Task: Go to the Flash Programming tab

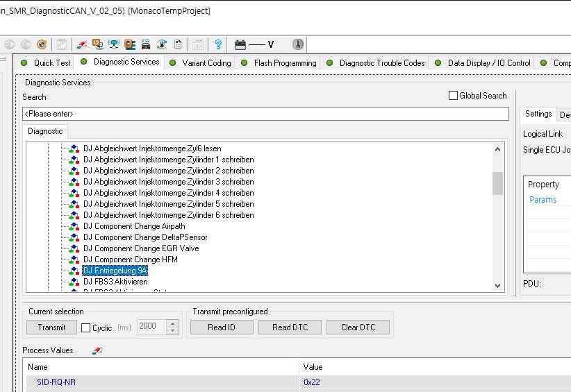Action: 279,63
